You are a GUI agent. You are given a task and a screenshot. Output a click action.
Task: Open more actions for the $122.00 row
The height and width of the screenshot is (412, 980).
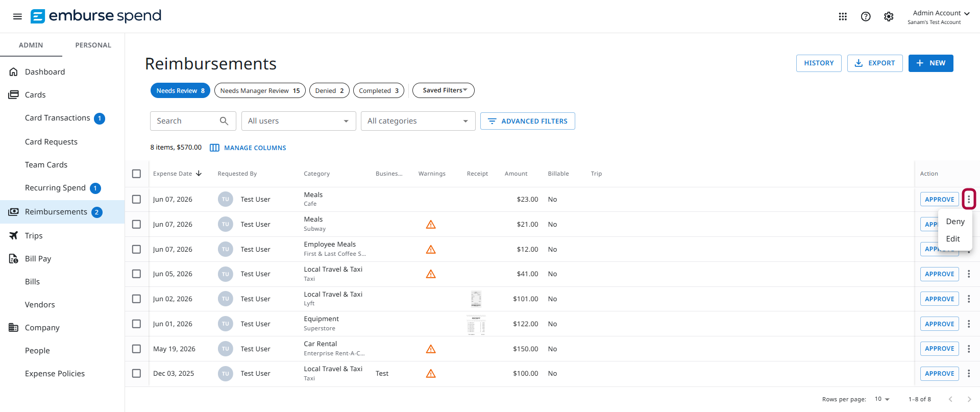969,324
